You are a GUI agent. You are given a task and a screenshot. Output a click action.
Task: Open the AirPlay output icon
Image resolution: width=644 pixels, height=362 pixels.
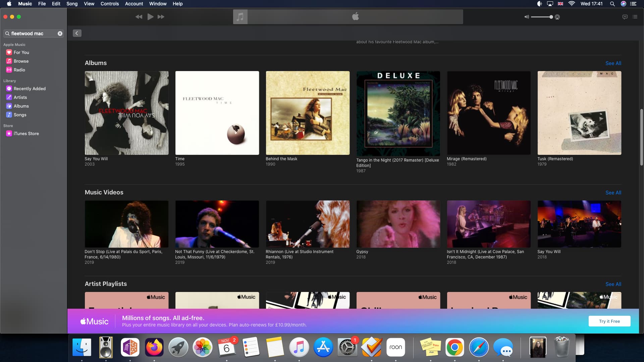[x=557, y=17]
